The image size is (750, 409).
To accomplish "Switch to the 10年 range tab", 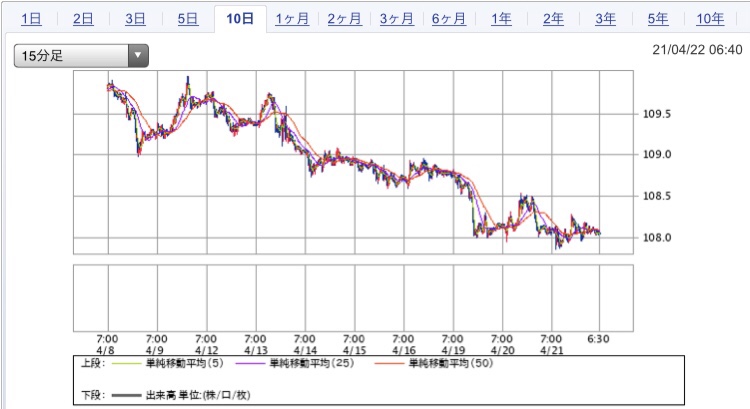I will click(x=710, y=19).
